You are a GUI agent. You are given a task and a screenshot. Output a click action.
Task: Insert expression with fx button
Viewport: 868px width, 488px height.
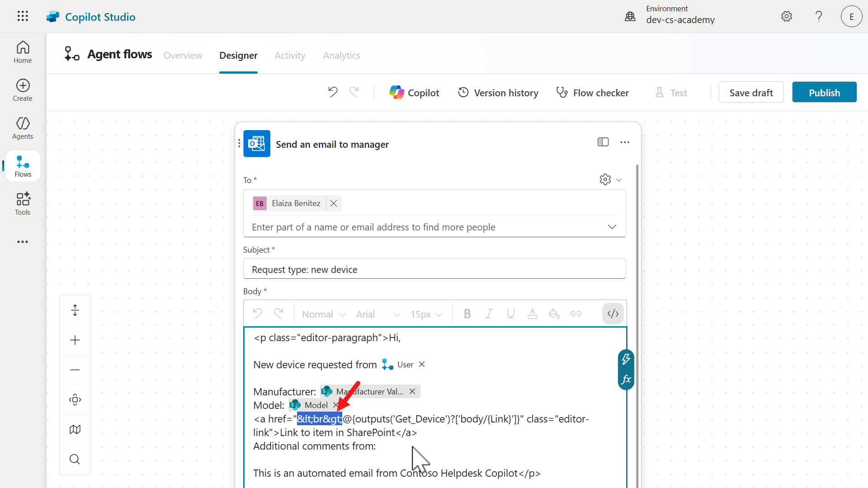(626, 380)
